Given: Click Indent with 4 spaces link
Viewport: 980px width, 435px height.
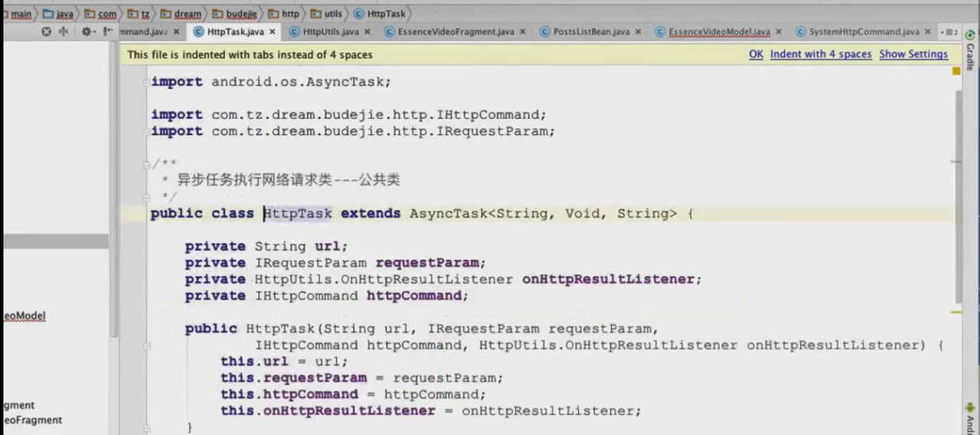Looking at the screenshot, I should (821, 54).
